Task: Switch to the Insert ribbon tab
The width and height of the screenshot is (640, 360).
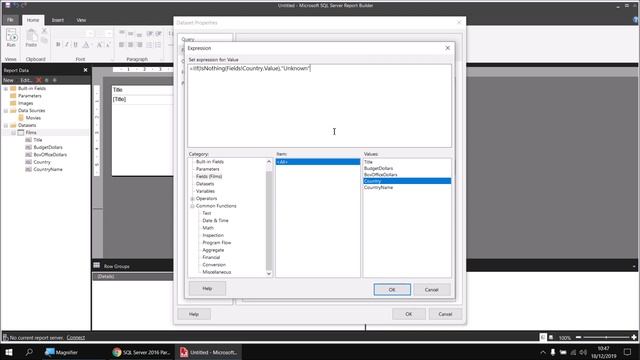Action: click(x=58, y=20)
